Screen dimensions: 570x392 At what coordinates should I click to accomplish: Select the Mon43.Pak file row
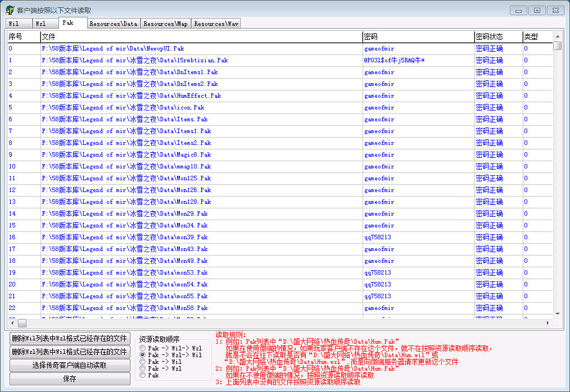(x=280, y=249)
